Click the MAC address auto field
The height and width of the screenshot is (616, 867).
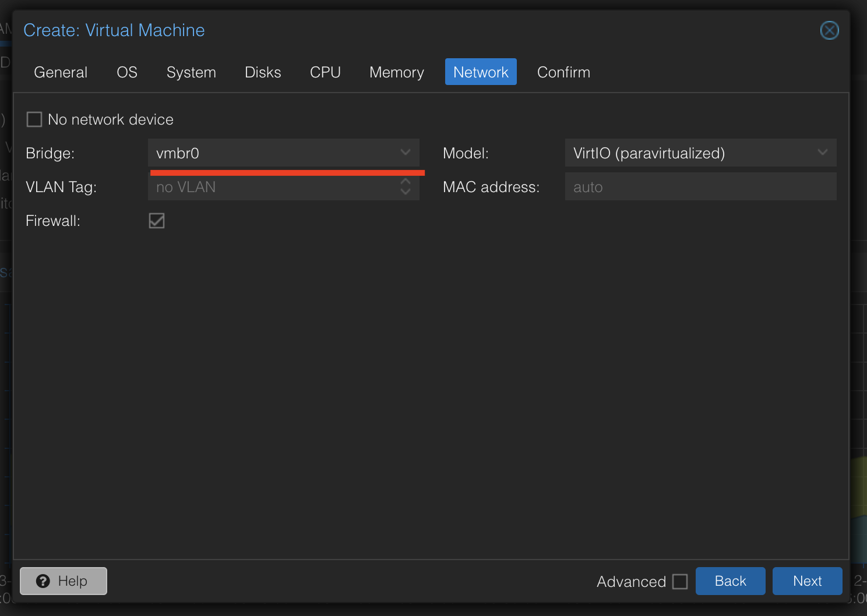click(701, 186)
